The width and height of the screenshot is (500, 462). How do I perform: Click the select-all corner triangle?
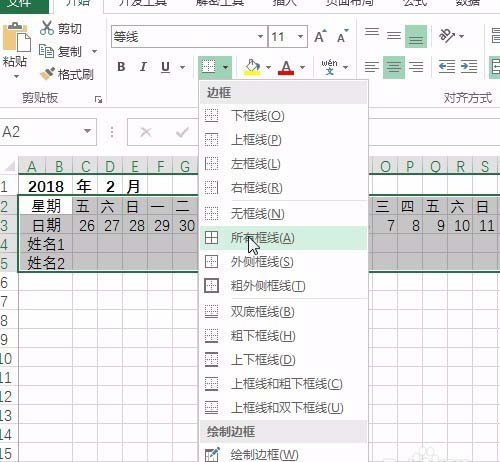pos(9,166)
